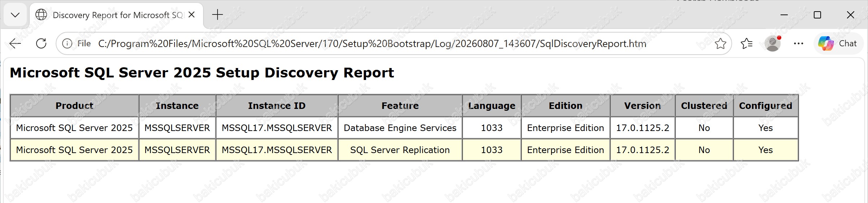Screen dimensions: 868x203
Task: Close the Discovery Report tab
Action: tap(192, 15)
